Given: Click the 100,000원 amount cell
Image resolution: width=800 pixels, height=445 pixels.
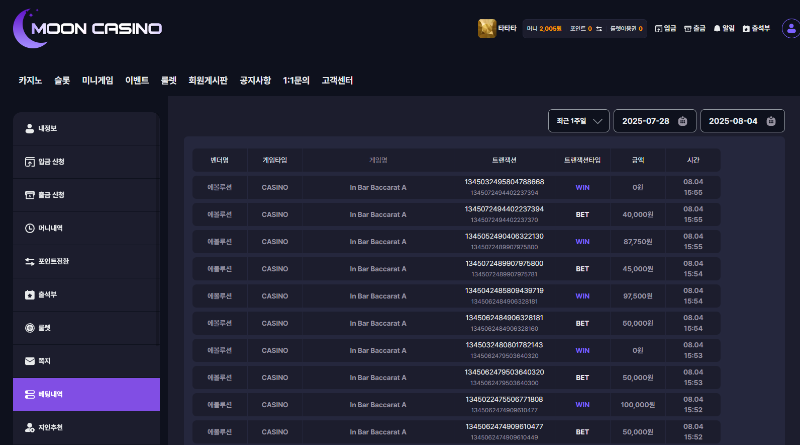Looking at the screenshot, I should pyautogui.click(x=638, y=405).
